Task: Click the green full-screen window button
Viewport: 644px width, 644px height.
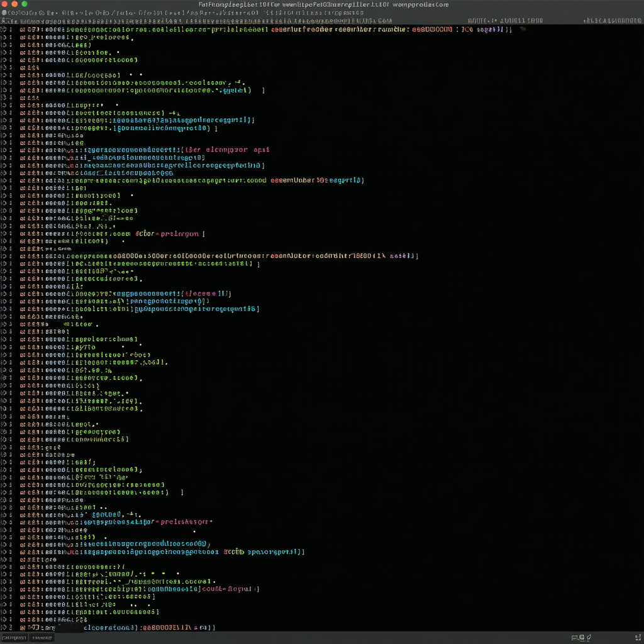Action: click(25, 4)
